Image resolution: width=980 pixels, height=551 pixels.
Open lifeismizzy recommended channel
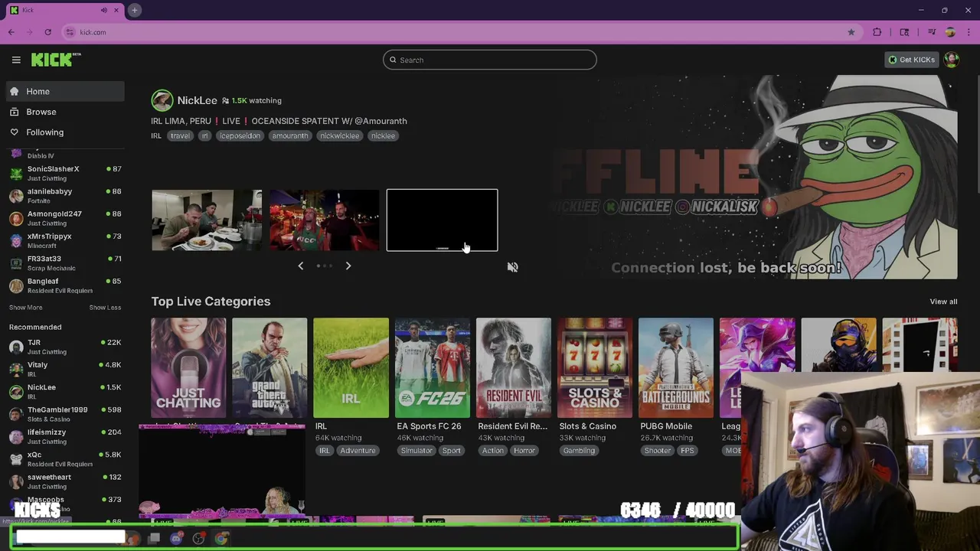(x=65, y=436)
